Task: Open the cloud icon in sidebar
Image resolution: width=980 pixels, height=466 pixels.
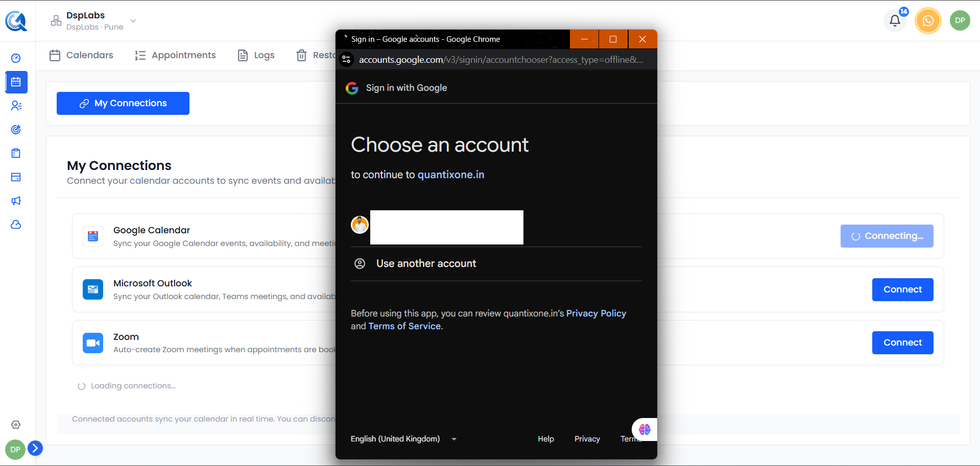Action: [x=16, y=225]
